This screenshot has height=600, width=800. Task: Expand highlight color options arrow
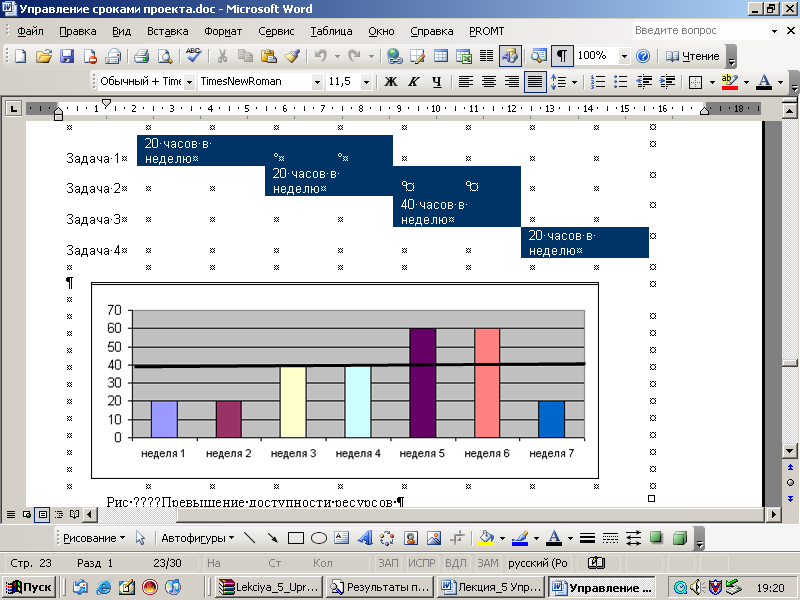746,82
